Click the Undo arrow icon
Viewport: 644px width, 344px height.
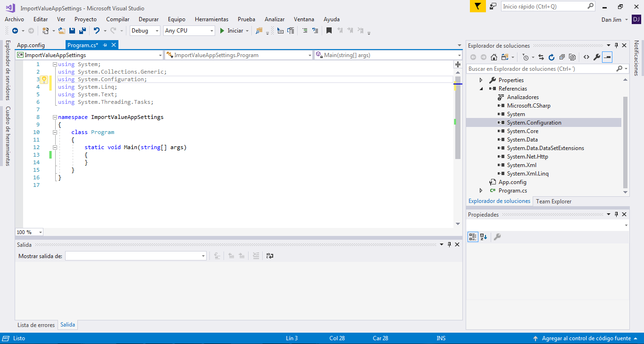(97, 31)
